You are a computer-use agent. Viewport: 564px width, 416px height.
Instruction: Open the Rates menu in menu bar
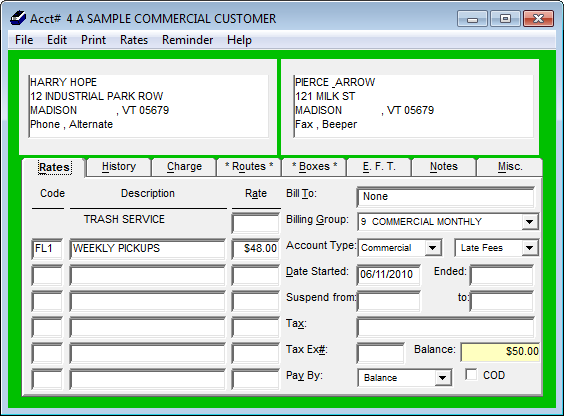134,40
